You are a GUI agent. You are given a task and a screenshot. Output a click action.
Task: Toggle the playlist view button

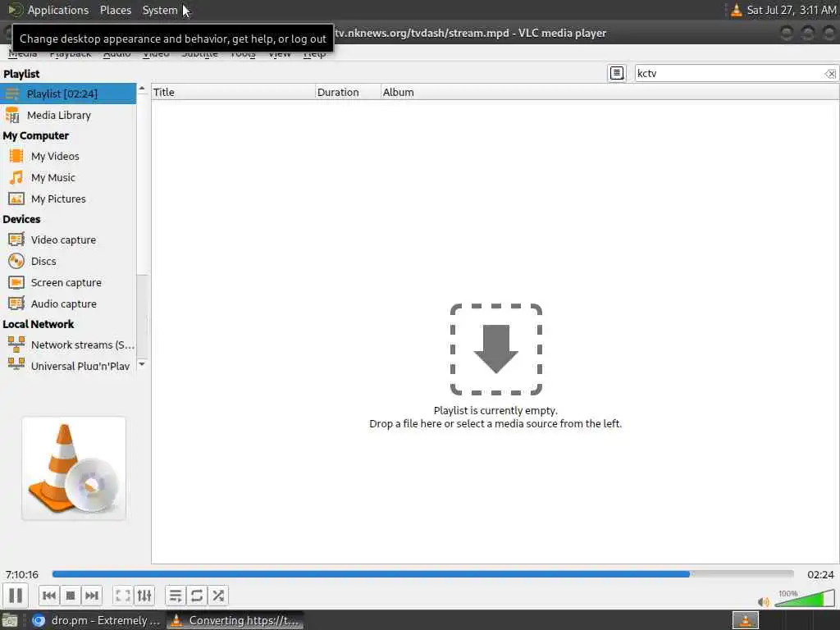176,596
